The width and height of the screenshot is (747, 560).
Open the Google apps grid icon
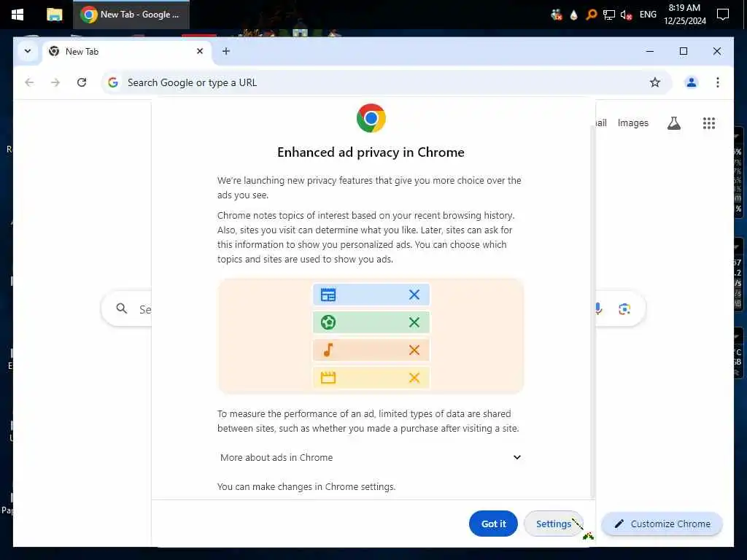pos(708,123)
